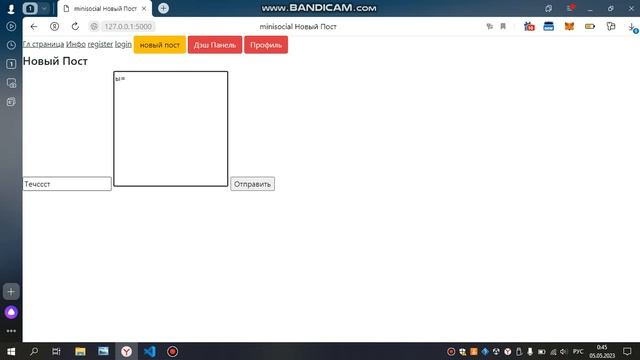640x360 pixels.
Task: Open Yandex home page button
Action: pos(54,27)
